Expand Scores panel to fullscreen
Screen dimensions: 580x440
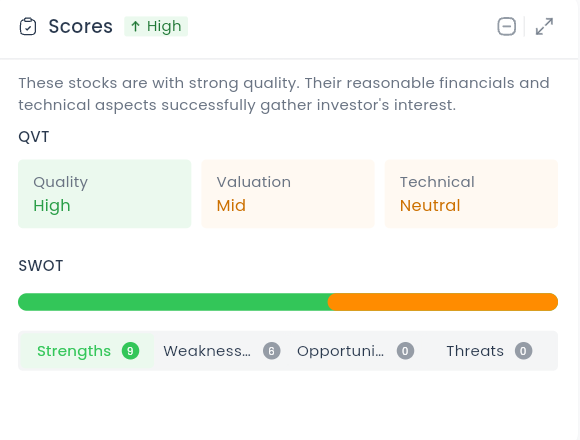pyautogui.click(x=544, y=27)
